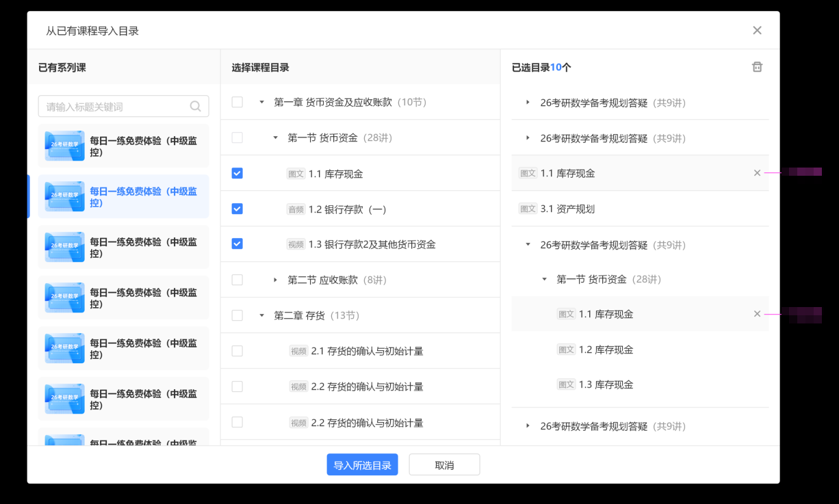Click the 取消 button

[x=444, y=465]
